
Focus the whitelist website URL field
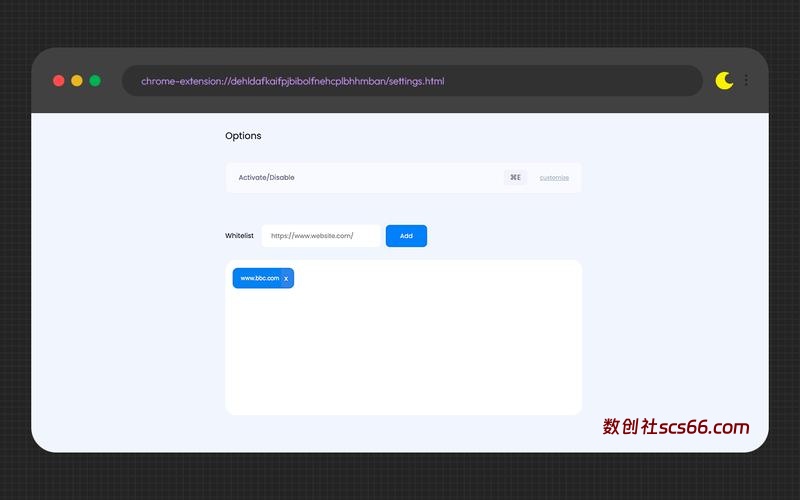321,236
